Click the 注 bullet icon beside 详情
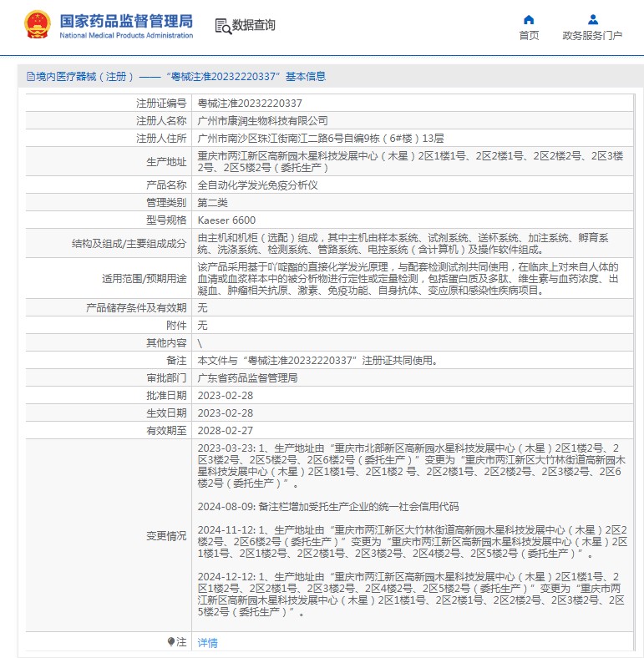The image size is (644, 658). coord(172,642)
